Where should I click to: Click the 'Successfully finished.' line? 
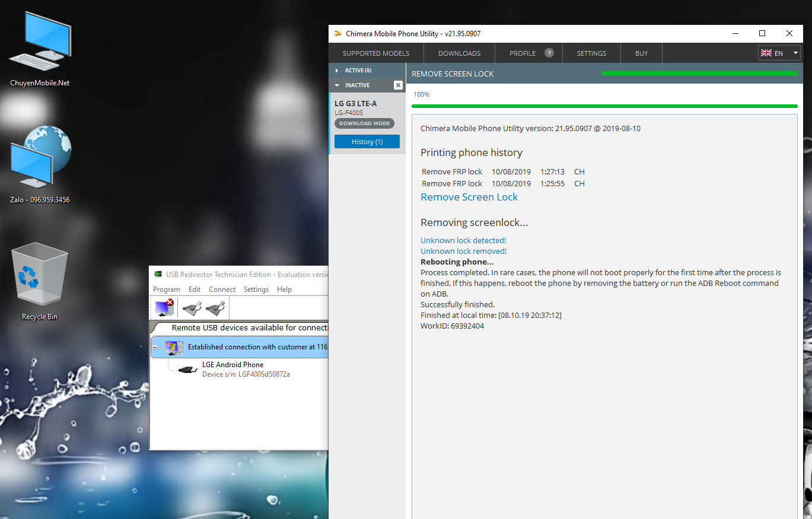coord(457,304)
